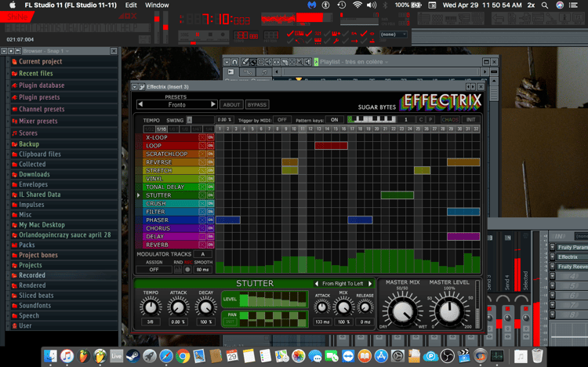Select the 1/32 tempo grid tab
588x367 pixels.
pyautogui.click(x=149, y=129)
